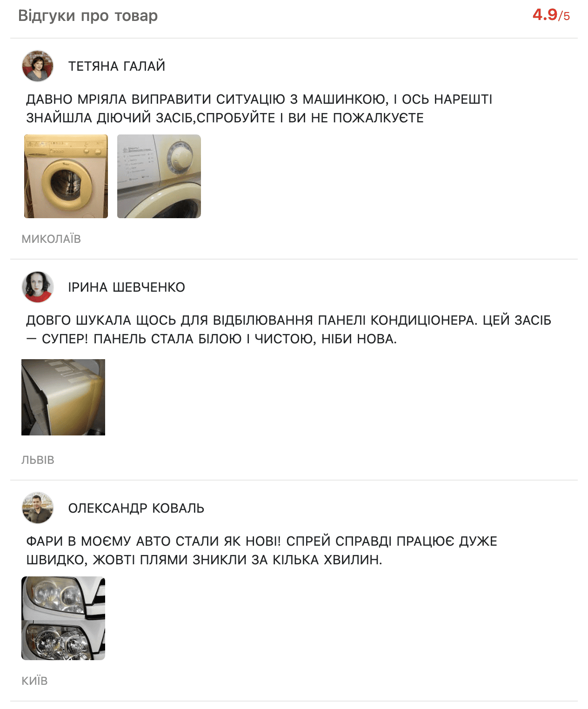The height and width of the screenshot is (709, 588).
Task: Open Тетяна Галай's profile avatar
Action: 38,66
